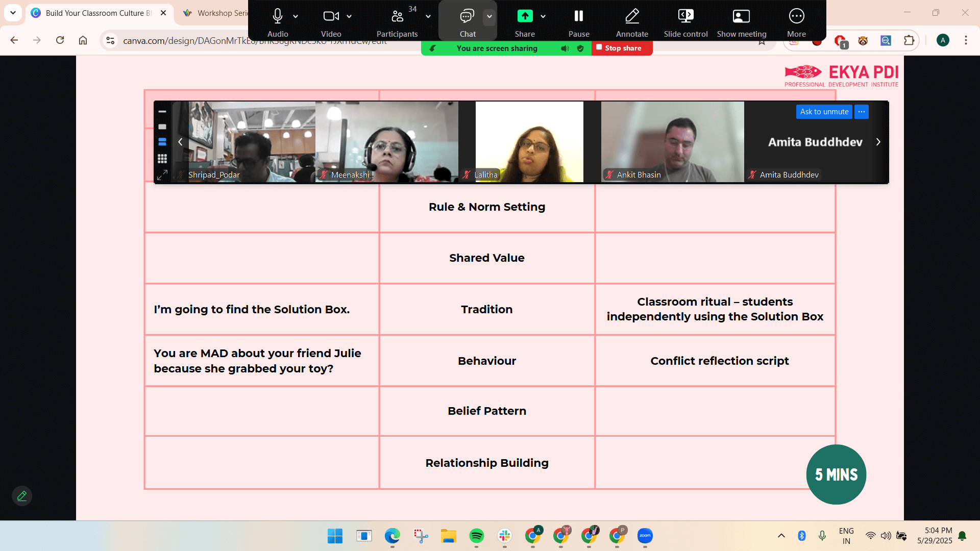Open Snipping Tool from the taskbar
The width and height of the screenshot is (980, 551).
(x=420, y=536)
